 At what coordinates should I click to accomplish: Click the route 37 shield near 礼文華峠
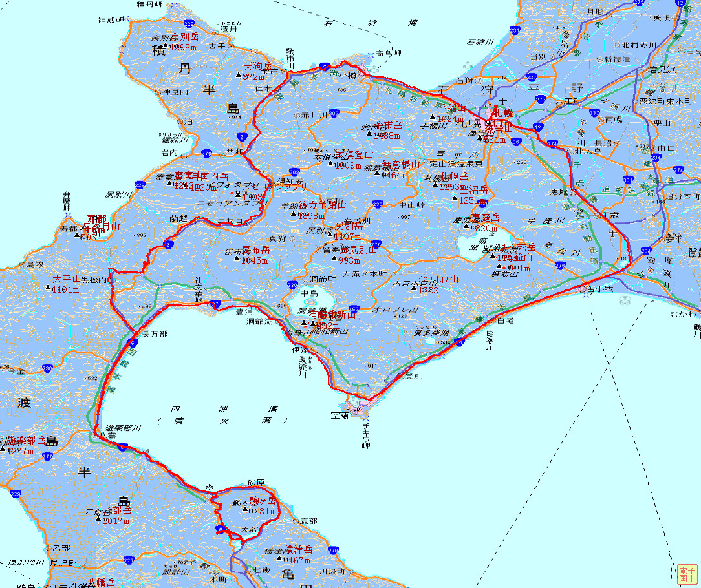(x=215, y=304)
